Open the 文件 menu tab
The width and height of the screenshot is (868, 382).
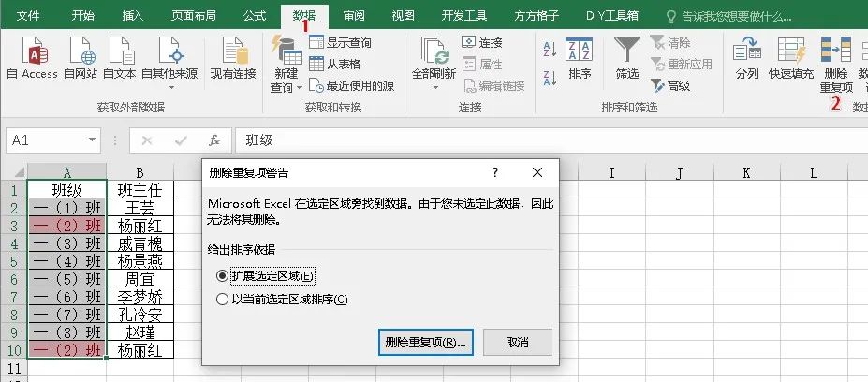tap(28, 16)
